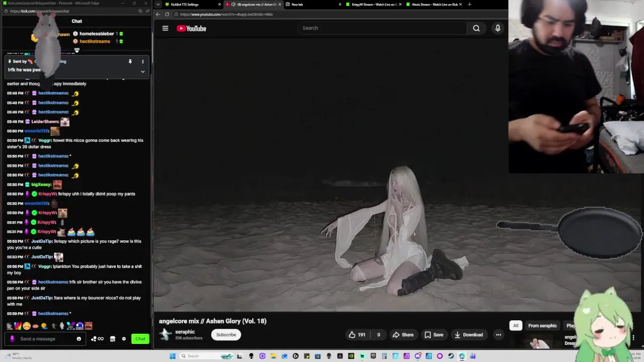Send message with green Chat button

point(140,339)
